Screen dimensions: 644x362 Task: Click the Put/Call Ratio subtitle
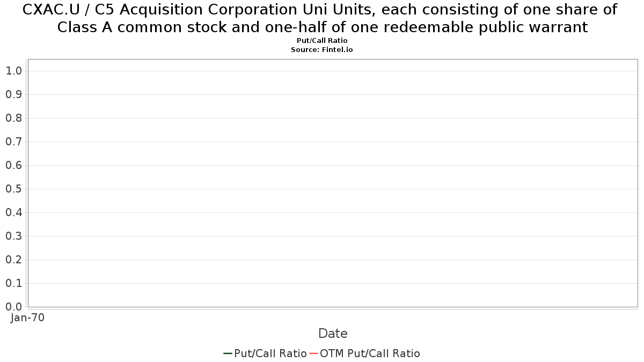pyautogui.click(x=322, y=41)
